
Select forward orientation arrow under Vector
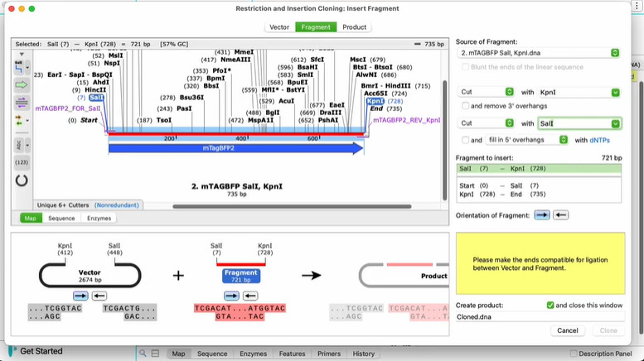[81, 296]
